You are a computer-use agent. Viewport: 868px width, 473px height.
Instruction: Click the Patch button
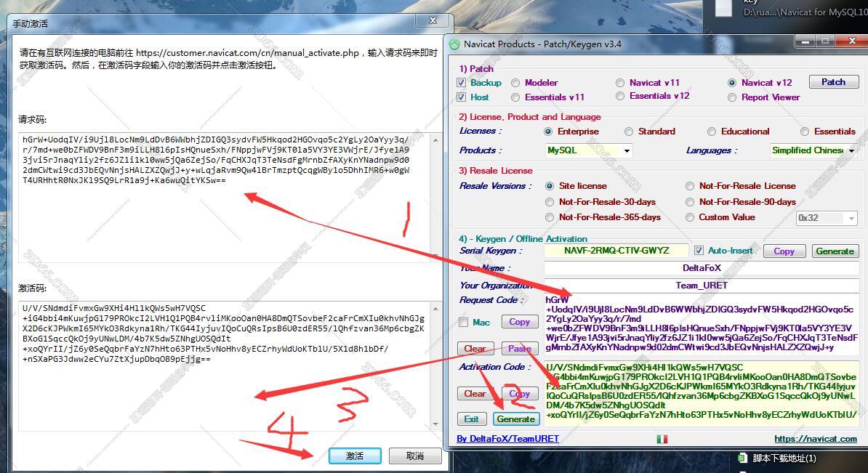pyautogui.click(x=833, y=82)
